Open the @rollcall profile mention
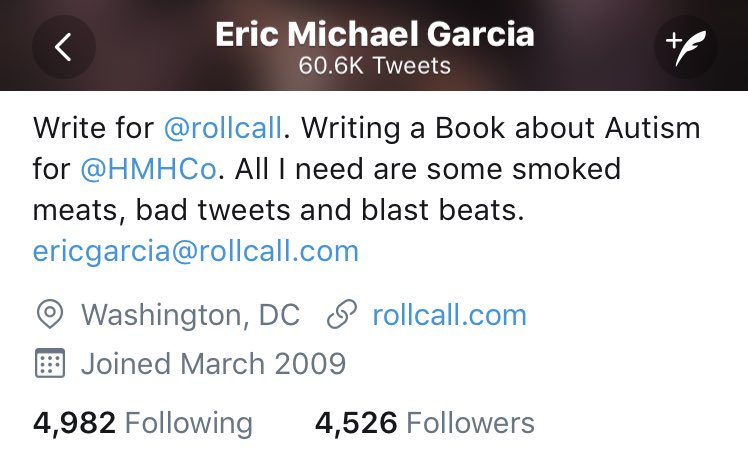The image size is (748, 475). pyautogui.click(x=223, y=128)
